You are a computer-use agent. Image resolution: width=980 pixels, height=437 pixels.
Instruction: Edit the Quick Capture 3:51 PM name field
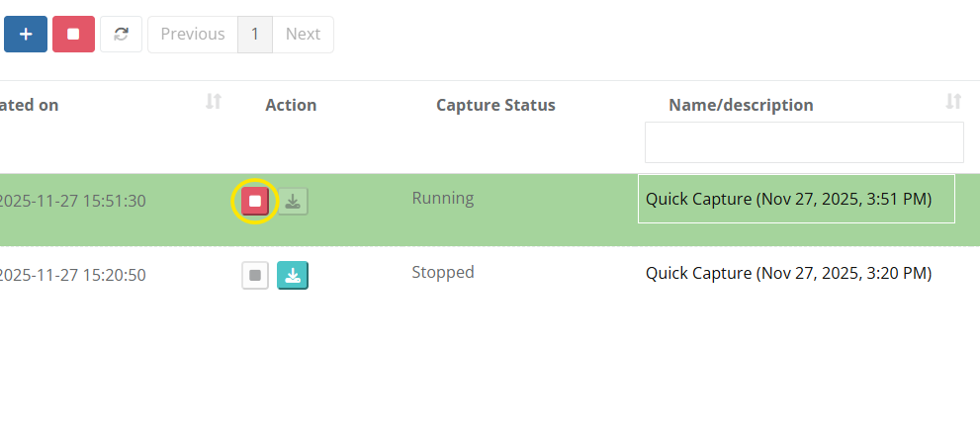pos(795,199)
